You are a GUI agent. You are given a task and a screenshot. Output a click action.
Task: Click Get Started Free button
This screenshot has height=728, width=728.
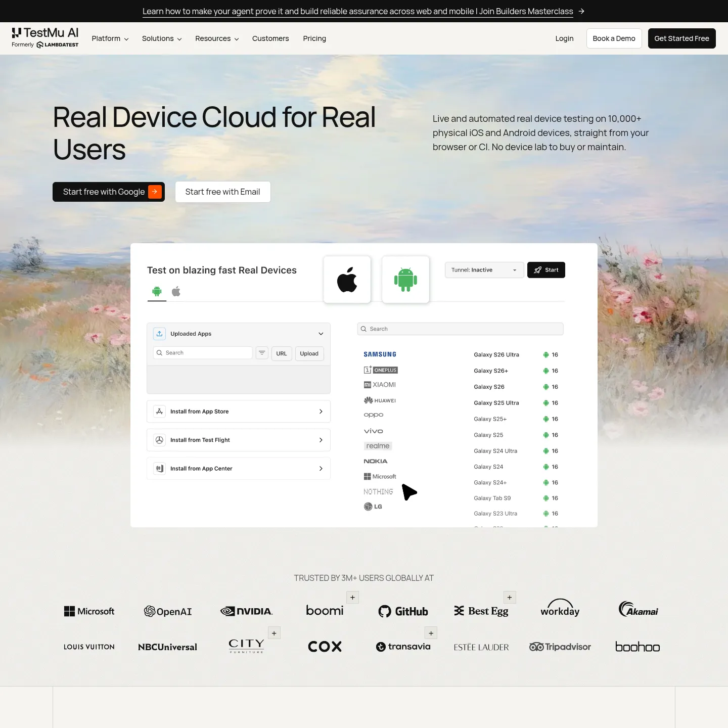point(682,38)
